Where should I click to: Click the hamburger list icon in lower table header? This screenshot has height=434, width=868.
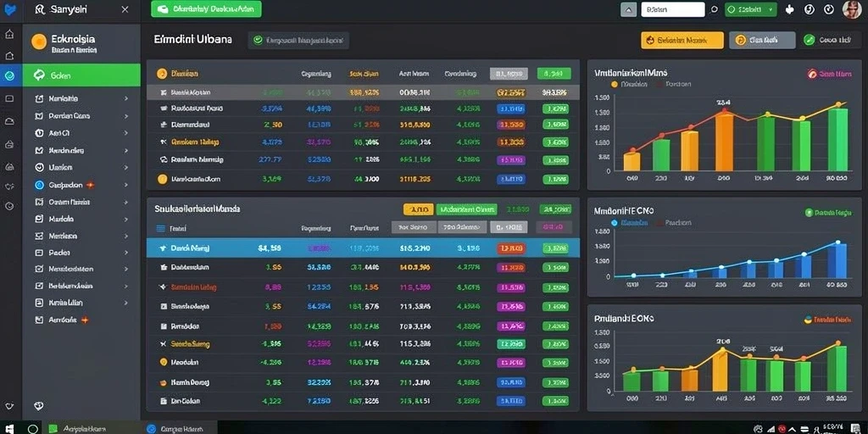(x=161, y=227)
